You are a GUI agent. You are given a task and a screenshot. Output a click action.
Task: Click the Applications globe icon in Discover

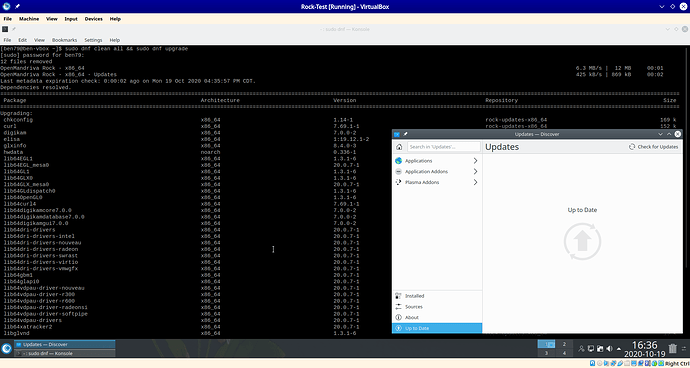pyautogui.click(x=399, y=161)
